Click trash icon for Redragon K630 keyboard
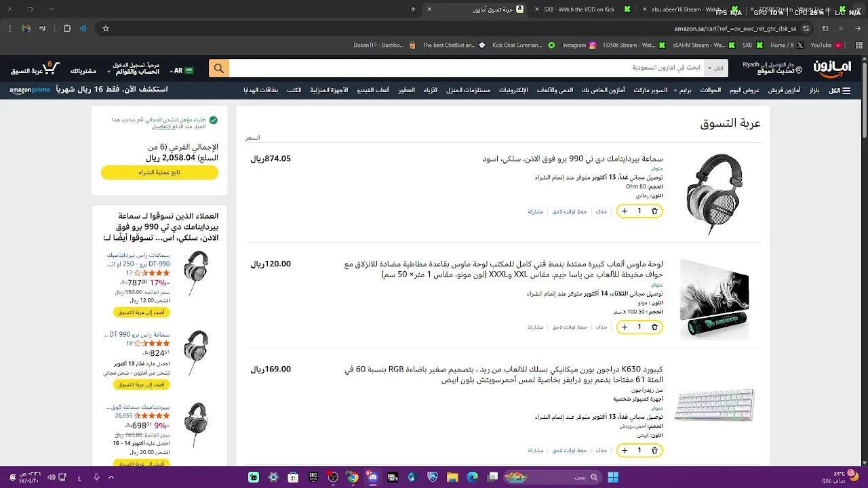868x488 pixels. 654,450
